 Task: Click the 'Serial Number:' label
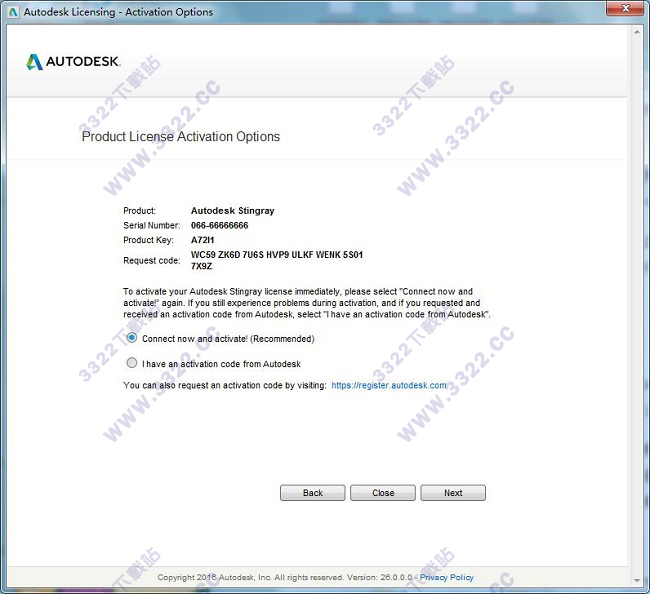click(152, 225)
